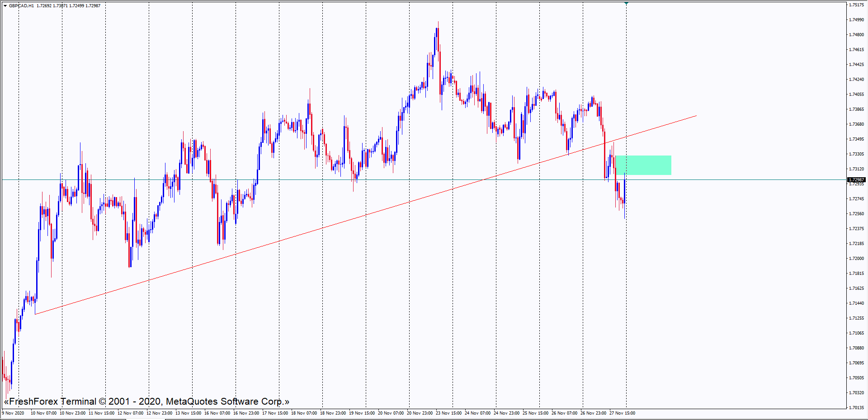Click the 20 Nov 07:00 time axis label
This screenshot has width=868, height=420.
pyautogui.click(x=391, y=413)
